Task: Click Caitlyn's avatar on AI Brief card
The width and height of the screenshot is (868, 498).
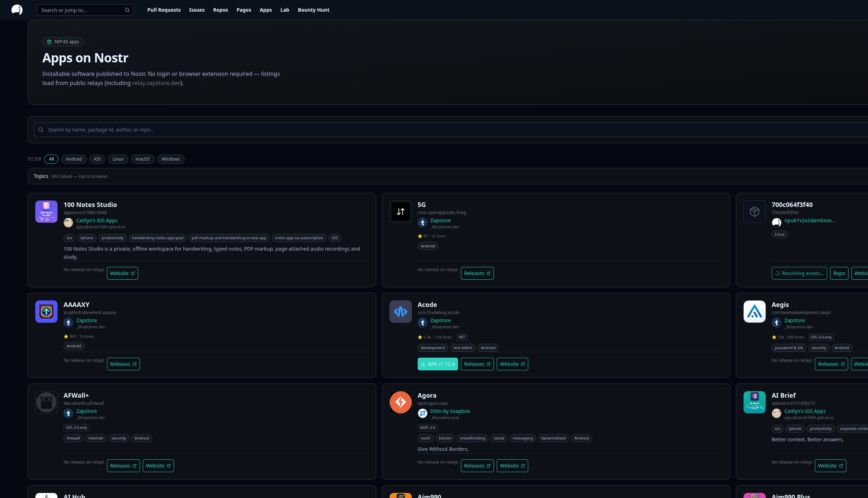Action: pyautogui.click(x=776, y=413)
